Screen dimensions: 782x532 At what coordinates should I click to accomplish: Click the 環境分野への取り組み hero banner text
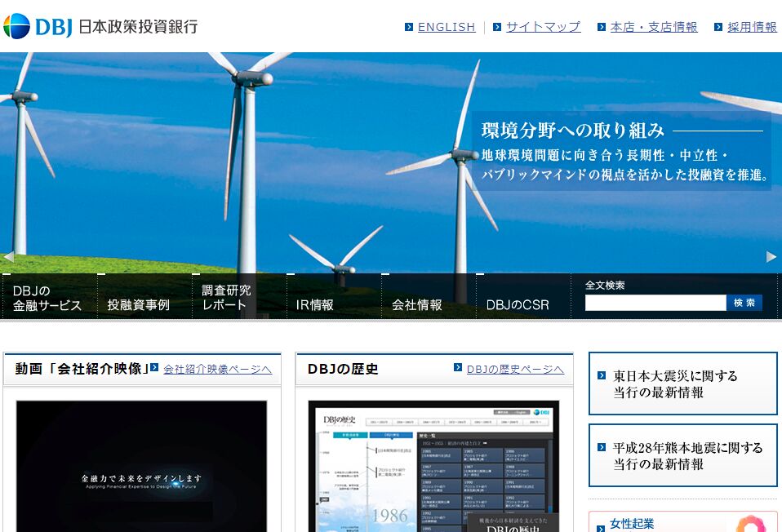[572, 131]
